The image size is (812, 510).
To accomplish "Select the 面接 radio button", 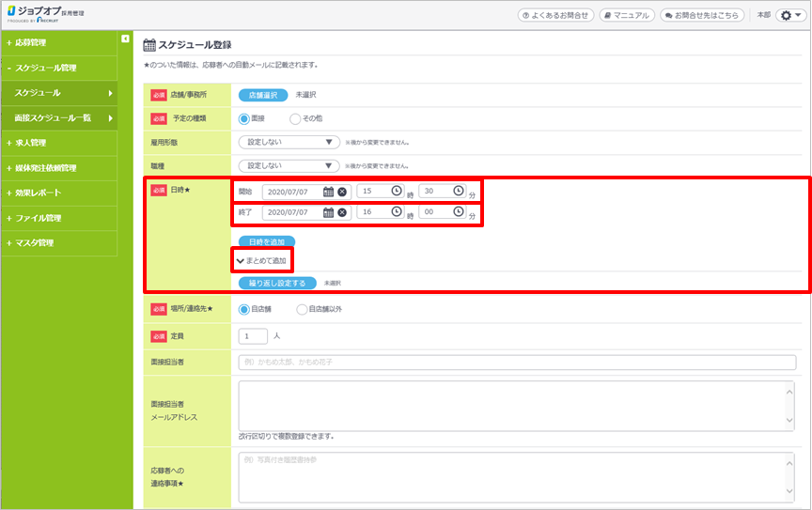I will coord(244,119).
